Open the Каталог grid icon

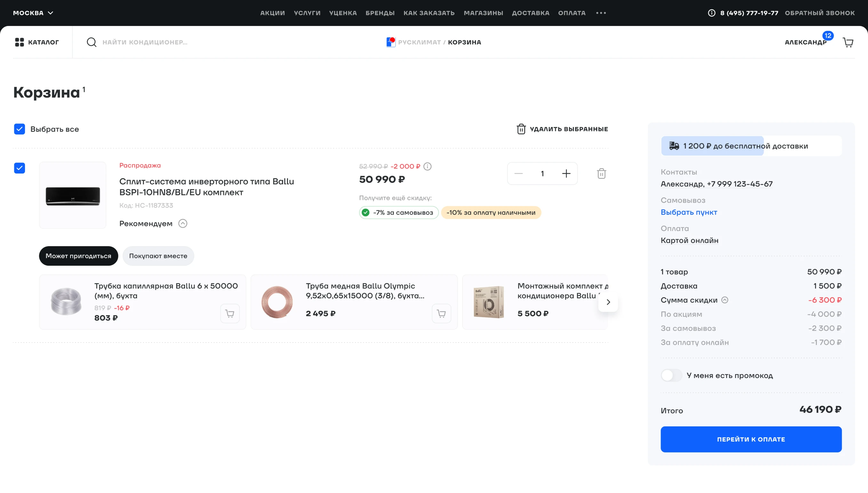coord(20,42)
